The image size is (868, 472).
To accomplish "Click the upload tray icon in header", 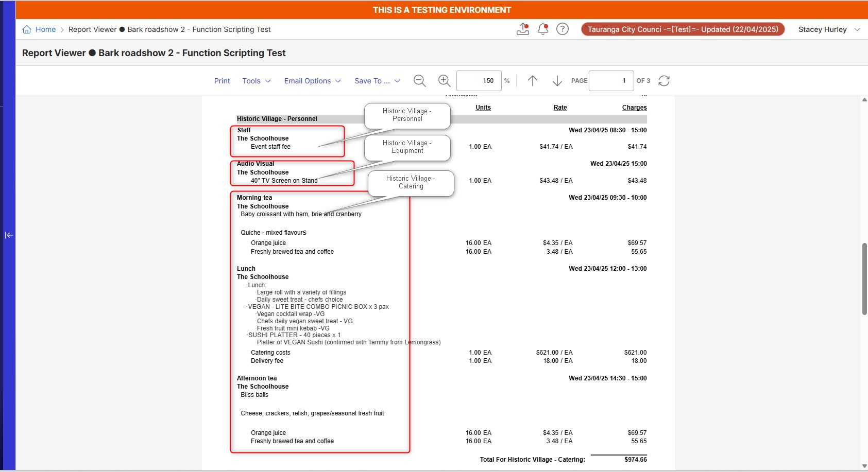I will [523, 29].
